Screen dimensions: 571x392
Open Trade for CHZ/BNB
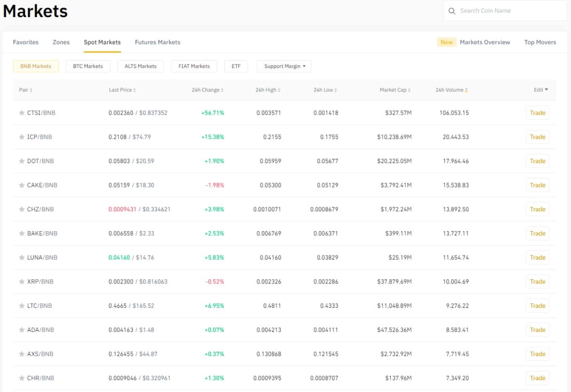[537, 209]
